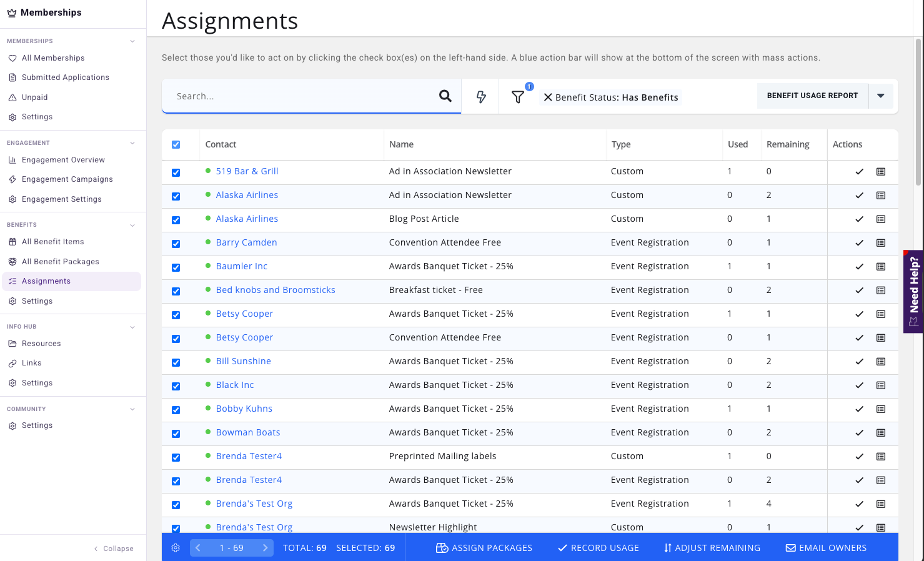Click Adjust Remaining in the action bar
The width and height of the screenshot is (924, 561).
click(x=712, y=548)
